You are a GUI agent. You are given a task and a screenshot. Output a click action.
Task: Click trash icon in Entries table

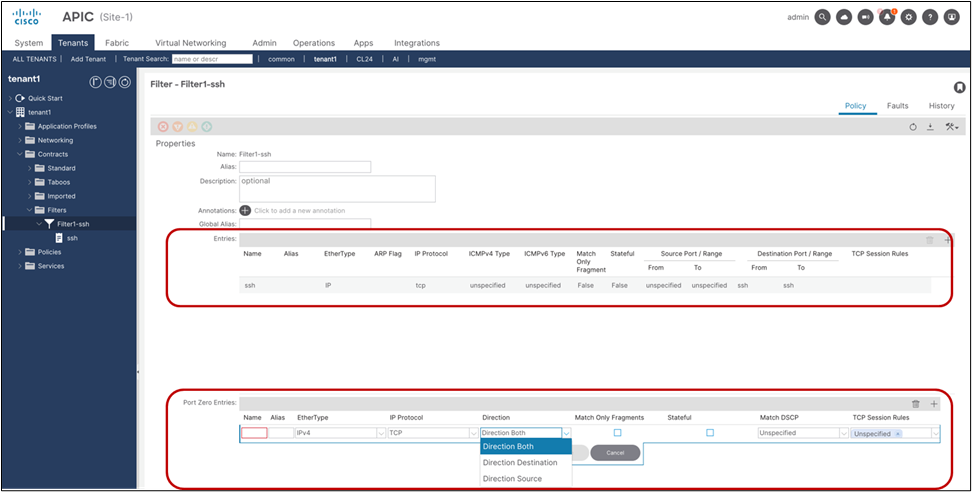click(x=930, y=240)
